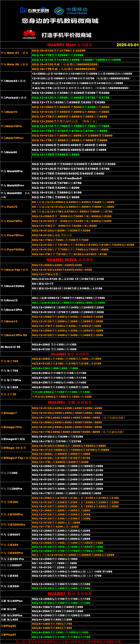Click the HUAWEI 畅玩 系列报价 section header
140x644 pixels.
click(x=70, y=593)
